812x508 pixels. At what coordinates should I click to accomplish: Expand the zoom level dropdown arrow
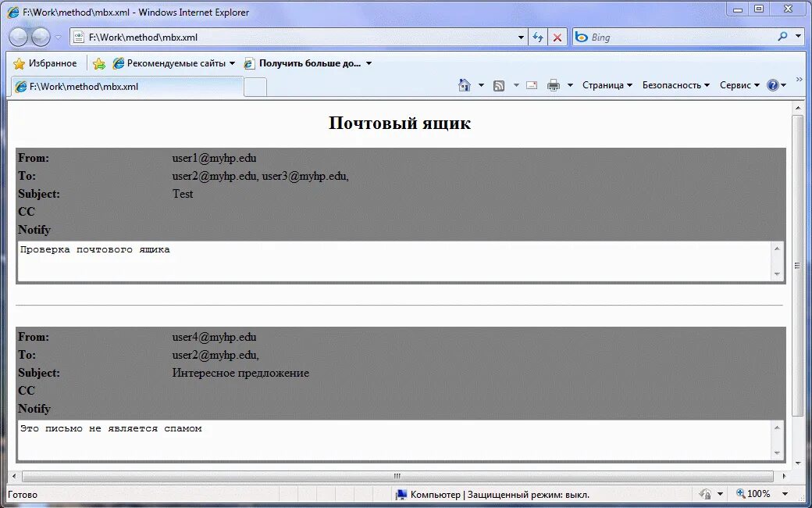785,494
